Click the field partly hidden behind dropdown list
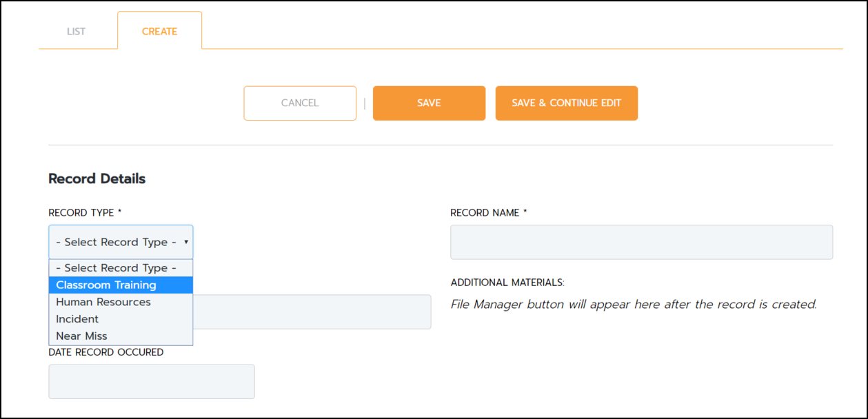 [312, 312]
